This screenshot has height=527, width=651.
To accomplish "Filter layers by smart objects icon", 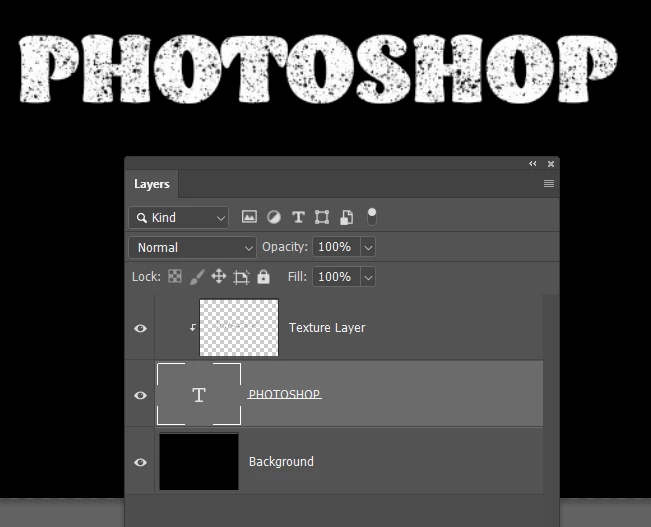I will (x=347, y=217).
